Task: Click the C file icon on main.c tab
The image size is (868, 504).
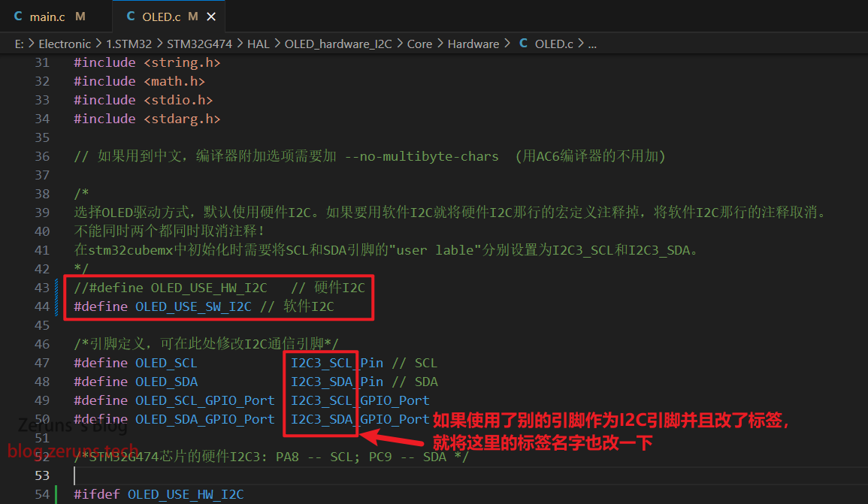Action: point(18,16)
